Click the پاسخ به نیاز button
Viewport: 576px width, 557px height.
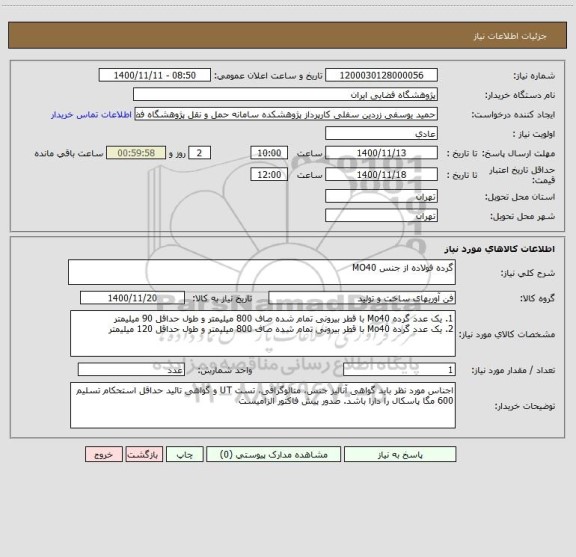tap(400, 454)
